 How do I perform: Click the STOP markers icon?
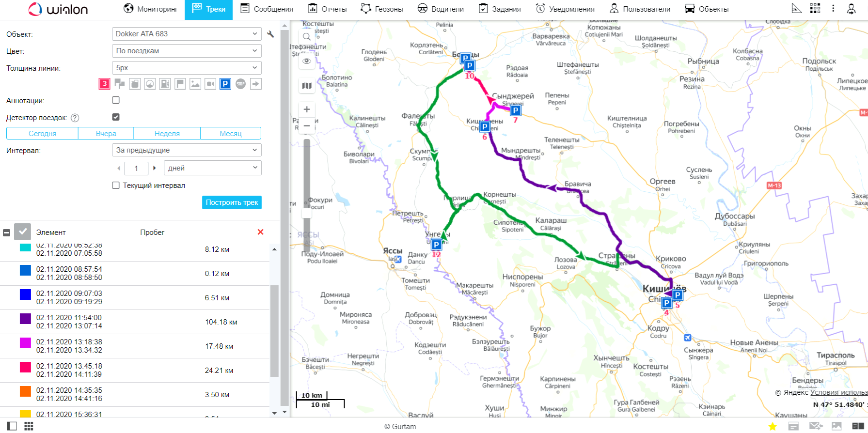tap(240, 84)
